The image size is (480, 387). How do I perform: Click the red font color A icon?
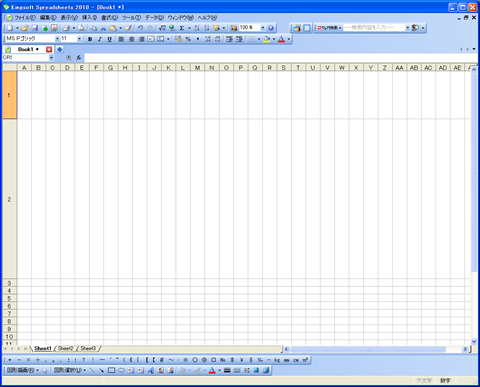coord(281,39)
